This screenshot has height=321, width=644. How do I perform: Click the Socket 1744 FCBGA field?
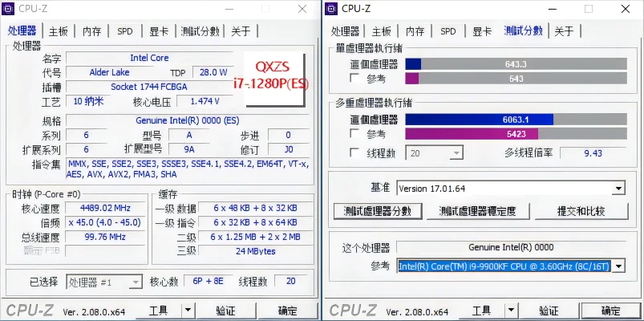click(x=149, y=87)
